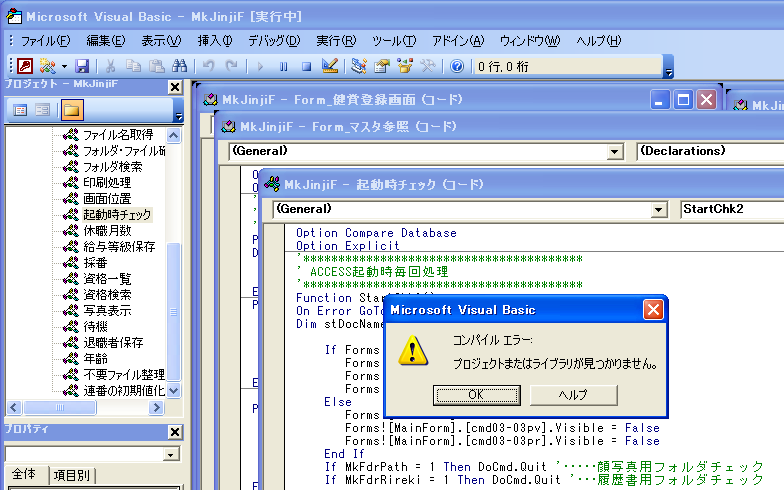Image resolution: width=784 pixels, height=490 pixels.
Task: Open the ヘルプ(H) menu
Action: pos(598,40)
